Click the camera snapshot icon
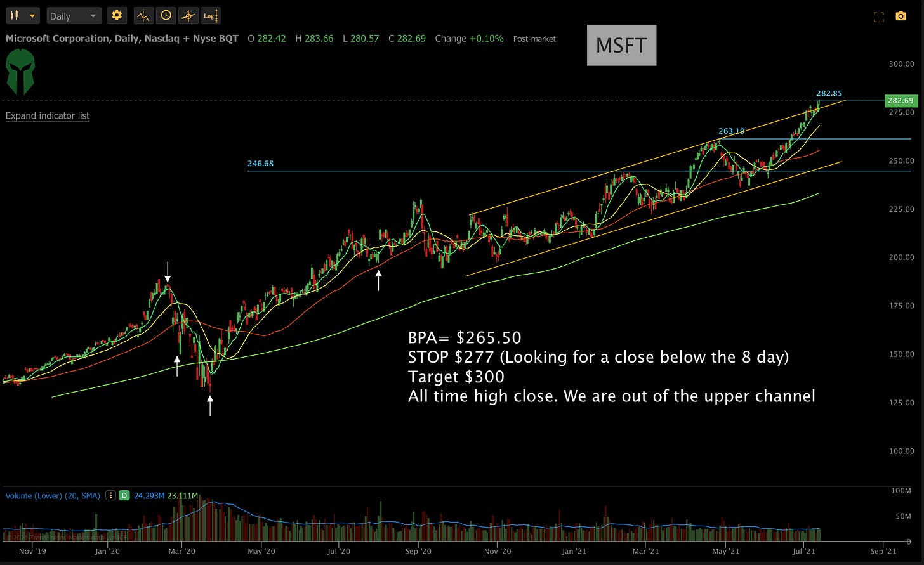Screen dimensions: 924x565 click(901, 16)
